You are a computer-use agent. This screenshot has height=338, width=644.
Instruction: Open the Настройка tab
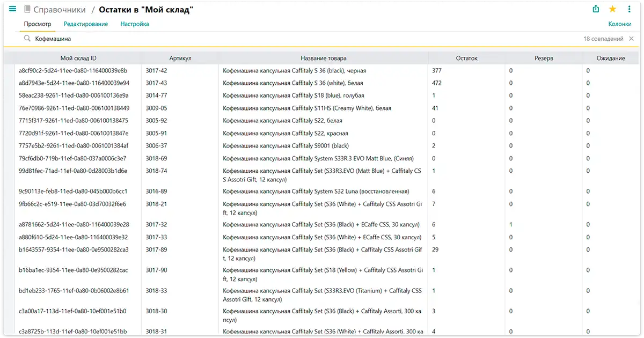pyautogui.click(x=135, y=24)
